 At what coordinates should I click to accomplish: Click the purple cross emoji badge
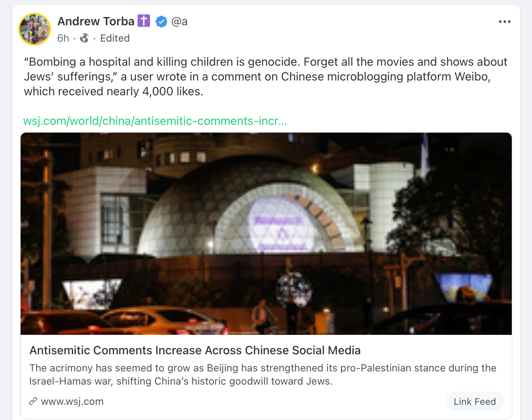pos(144,21)
